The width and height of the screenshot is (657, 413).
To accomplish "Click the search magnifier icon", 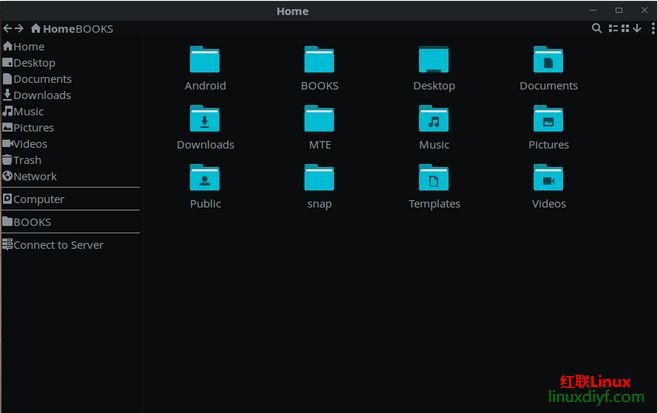I will pyautogui.click(x=597, y=29).
